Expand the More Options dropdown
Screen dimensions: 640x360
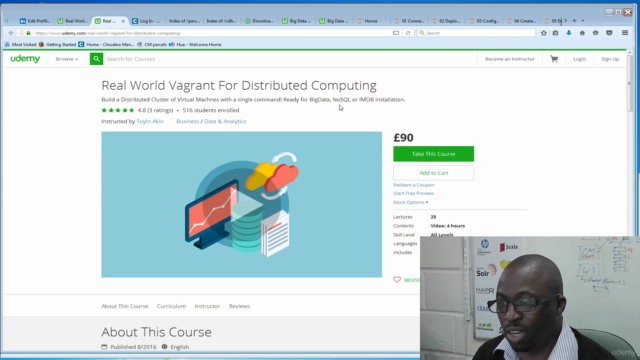tap(411, 202)
